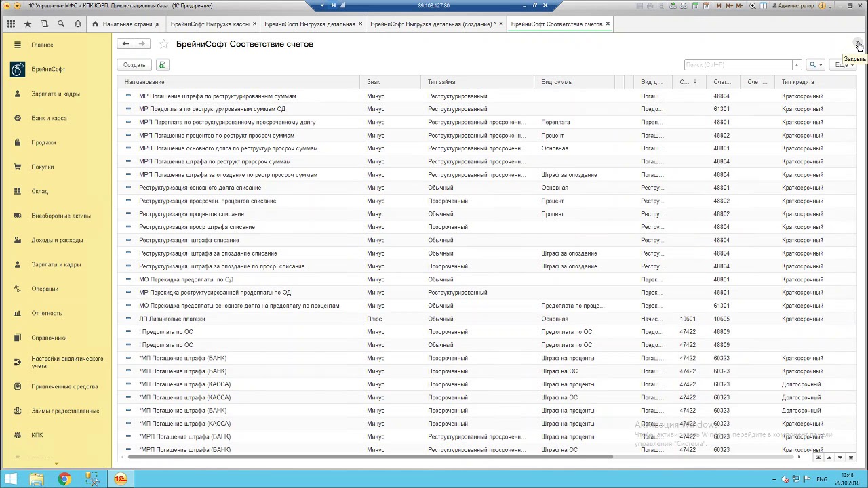Open Favorites star in top toolbar

pos(28,24)
